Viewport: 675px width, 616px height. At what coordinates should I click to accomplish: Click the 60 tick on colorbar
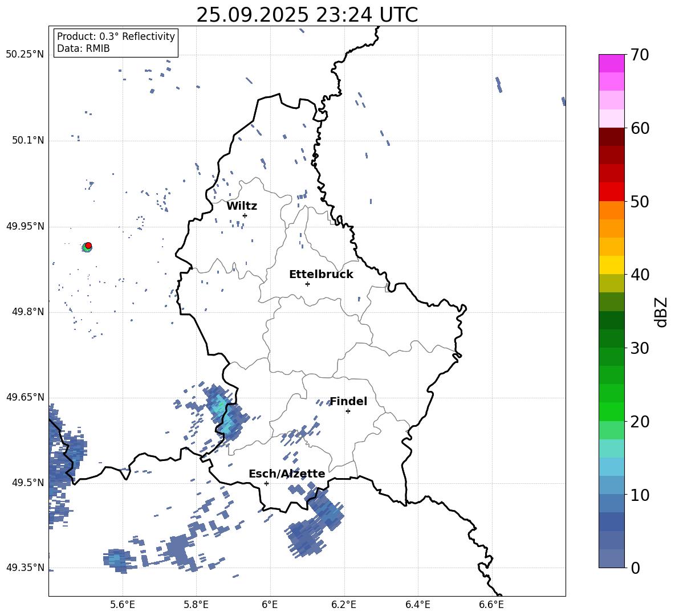640,128
